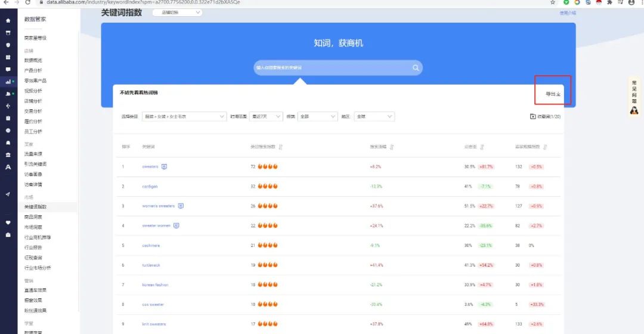Click the customer people icon in sidebar

pos(8,94)
